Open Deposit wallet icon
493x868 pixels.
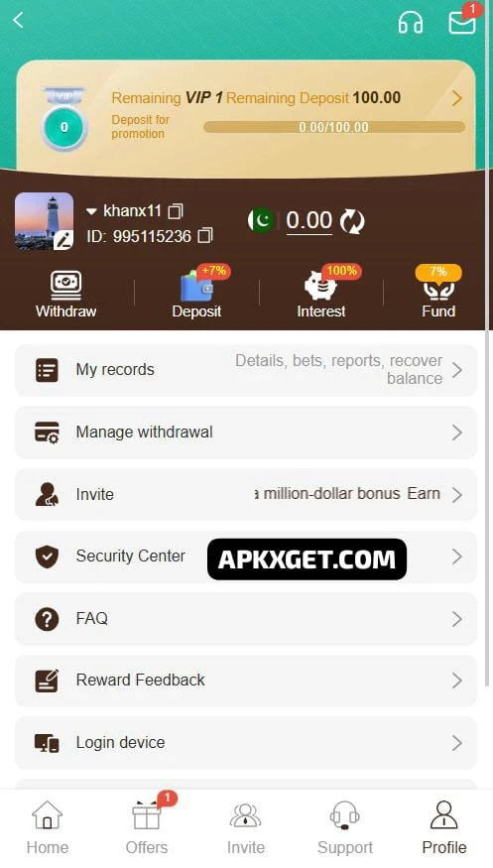[197, 285]
